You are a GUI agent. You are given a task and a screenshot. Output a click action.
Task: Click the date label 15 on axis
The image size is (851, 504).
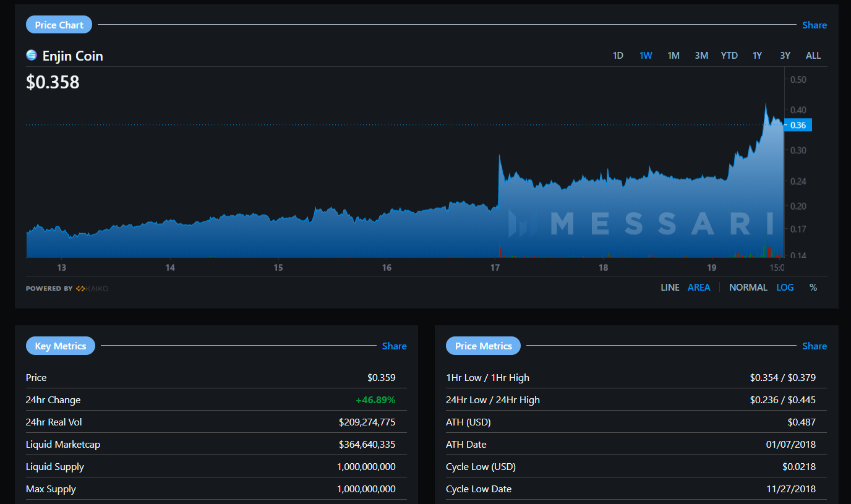click(278, 268)
